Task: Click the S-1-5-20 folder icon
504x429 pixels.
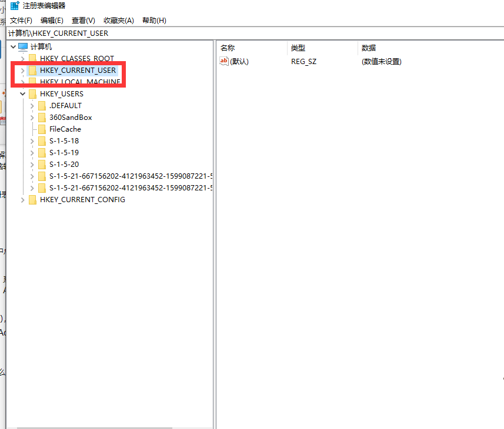Action: (42, 164)
